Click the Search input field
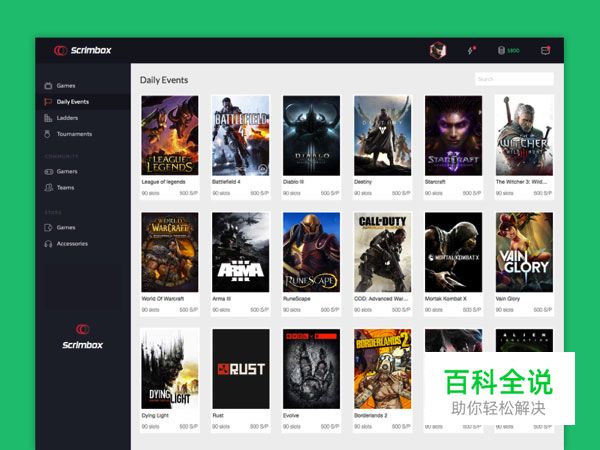This screenshot has height=450, width=600. click(x=514, y=79)
